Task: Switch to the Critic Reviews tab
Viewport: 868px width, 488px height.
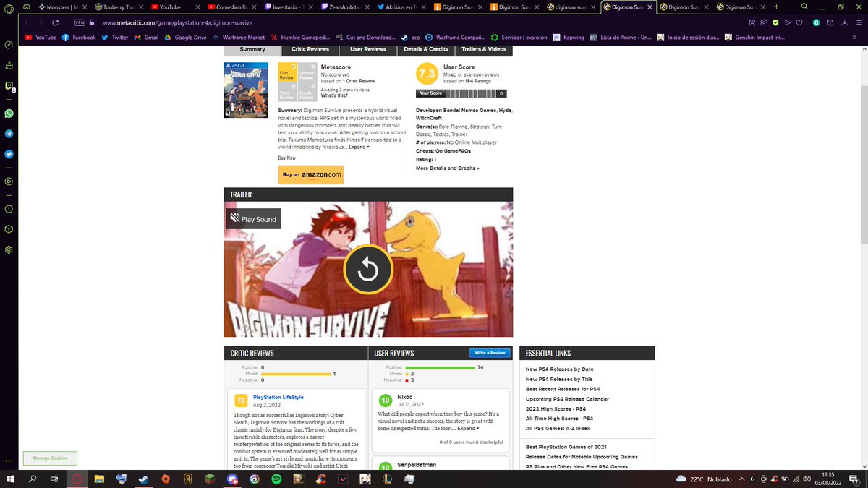Action: [310, 49]
